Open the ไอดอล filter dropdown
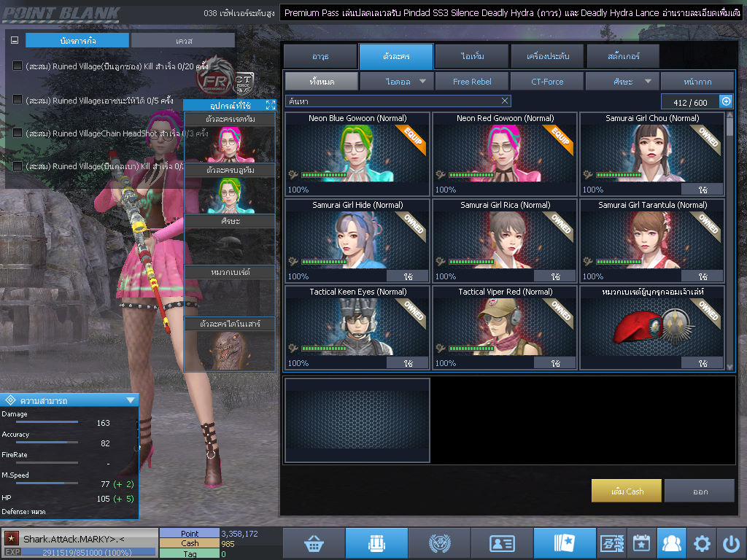Screen dimensions: 747x560 [396, 82]
